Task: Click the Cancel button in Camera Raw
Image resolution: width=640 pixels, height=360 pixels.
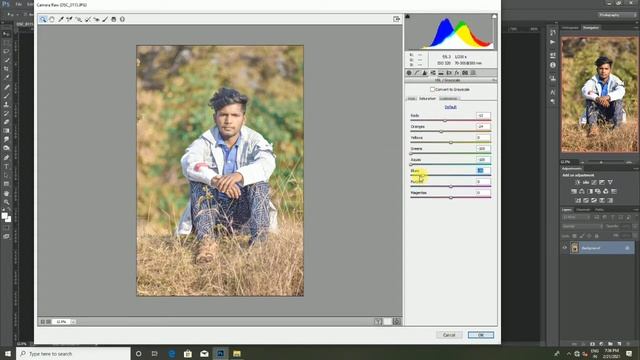Action: [449, 335]
